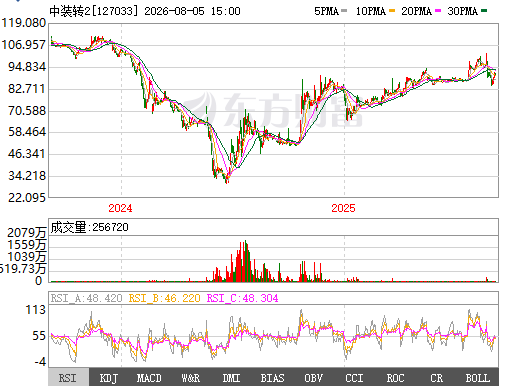This screenshot has height=386, width=505.
Task: Select the MACD indicator tab
Action: [x=149, y=378]
